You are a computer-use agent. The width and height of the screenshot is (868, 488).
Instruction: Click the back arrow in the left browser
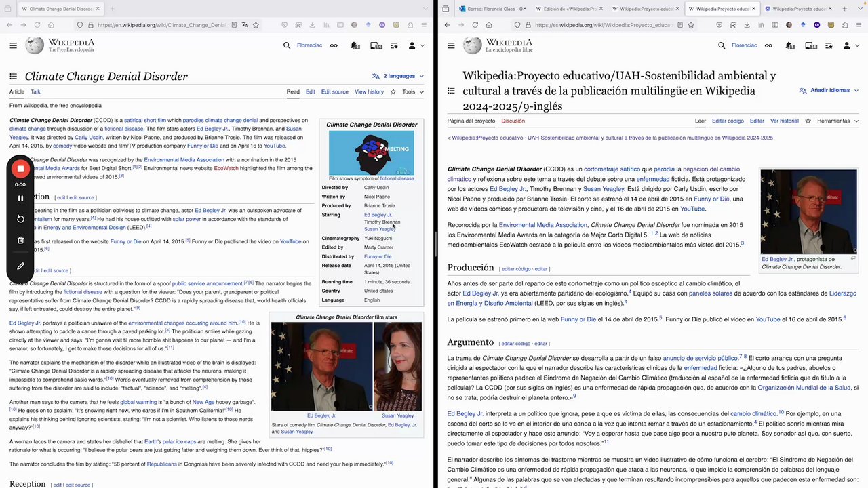[9, 25]
